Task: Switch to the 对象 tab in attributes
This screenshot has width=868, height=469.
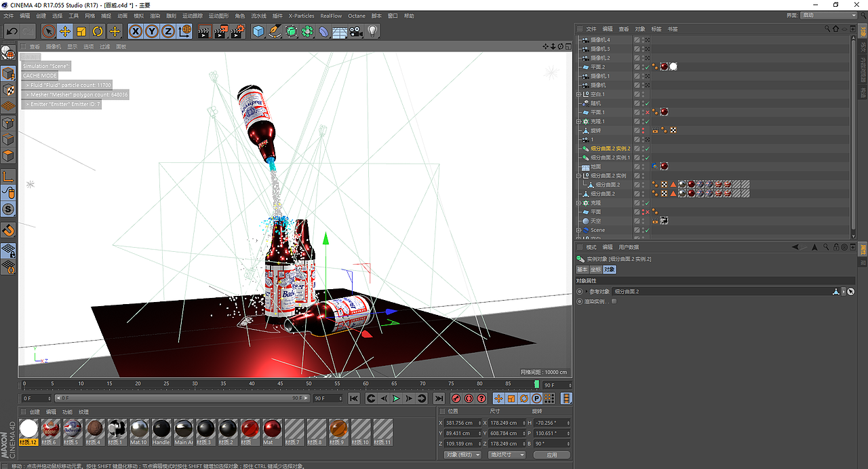Action: click(610, 269)
